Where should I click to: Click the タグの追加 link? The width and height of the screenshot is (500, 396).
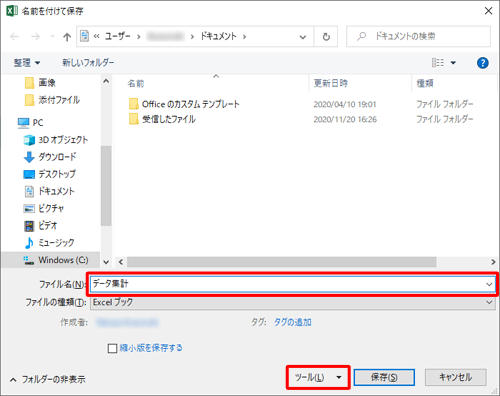(293, 322)
